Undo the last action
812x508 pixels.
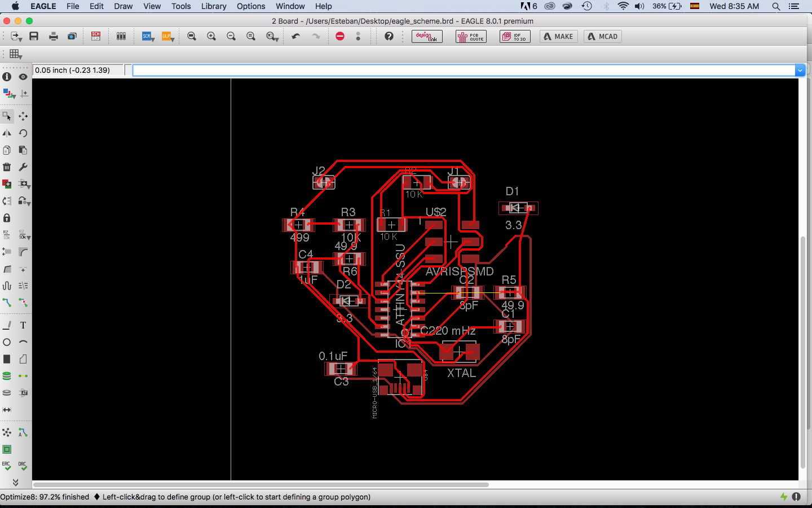click(296, 36)
